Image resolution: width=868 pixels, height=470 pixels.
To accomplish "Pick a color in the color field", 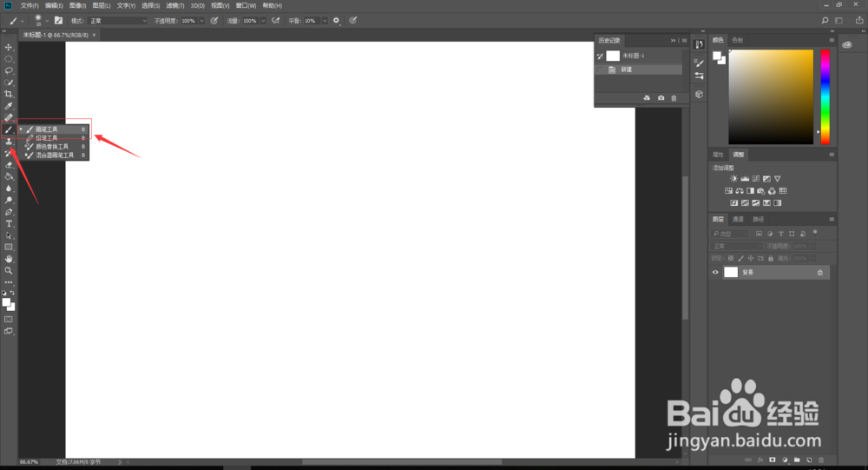I will click(x=771, y=97).
